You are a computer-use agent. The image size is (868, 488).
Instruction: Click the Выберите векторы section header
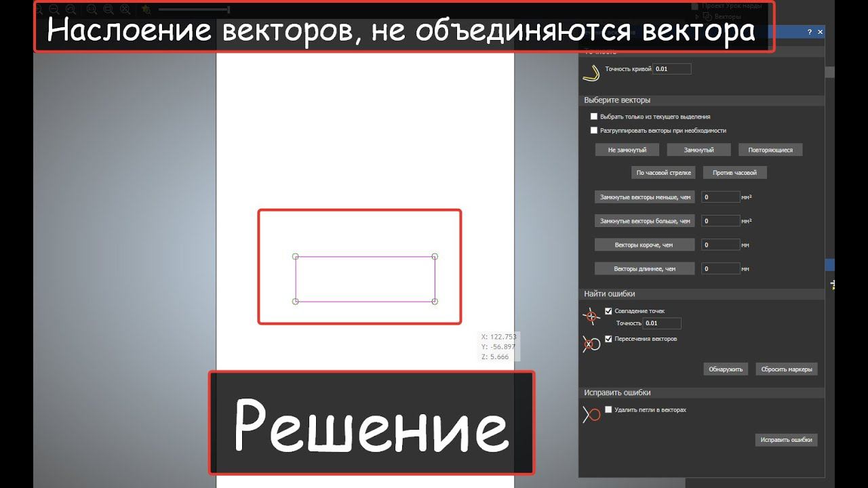click(x=702, y=100)
